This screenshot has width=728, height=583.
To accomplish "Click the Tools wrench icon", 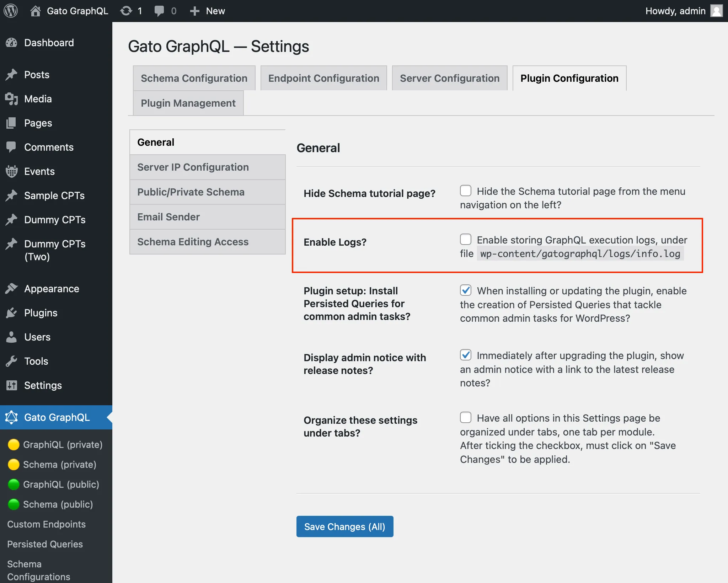I will [x=11, y=361].
